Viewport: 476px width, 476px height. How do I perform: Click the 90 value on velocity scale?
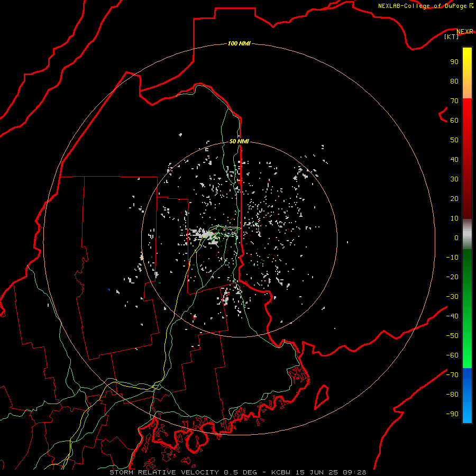pos(454,62)
